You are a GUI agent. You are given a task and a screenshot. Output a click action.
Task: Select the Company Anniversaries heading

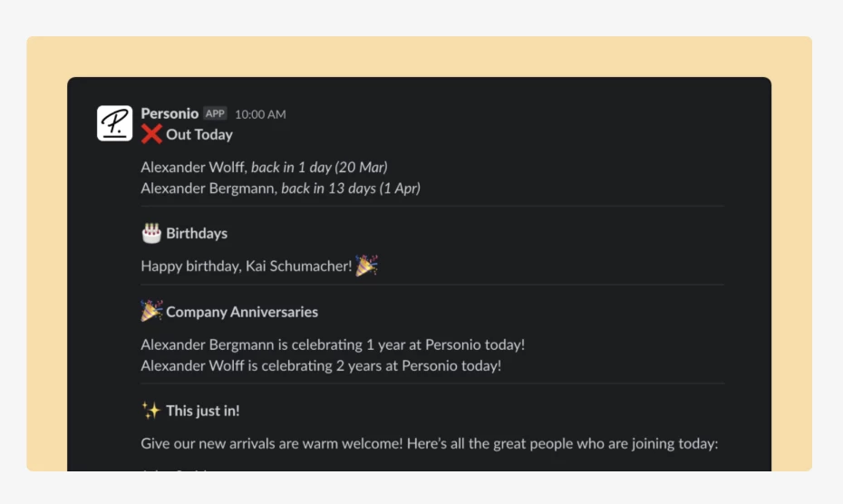click(242, 312)
